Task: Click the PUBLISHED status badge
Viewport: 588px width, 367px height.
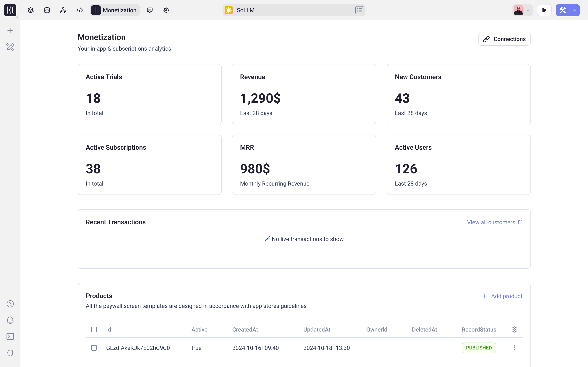Action: pos(479,348)
